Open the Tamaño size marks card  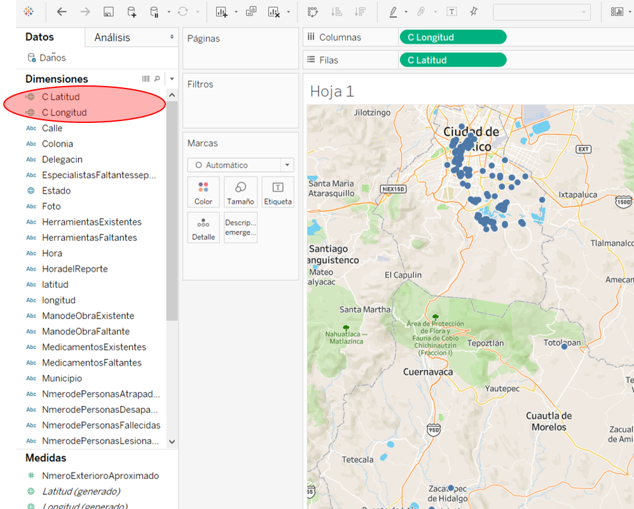pyautogui.click(x=241, y=192)
